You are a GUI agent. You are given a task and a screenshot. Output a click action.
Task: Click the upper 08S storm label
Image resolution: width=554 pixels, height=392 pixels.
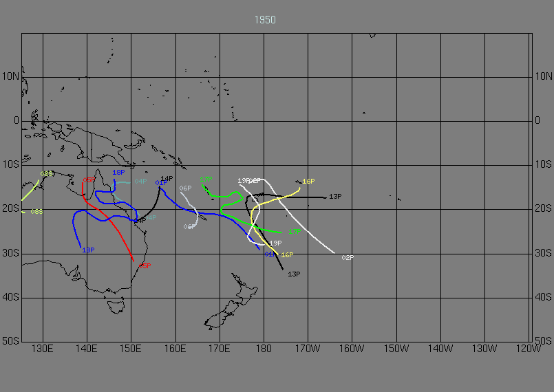(47, 174)
